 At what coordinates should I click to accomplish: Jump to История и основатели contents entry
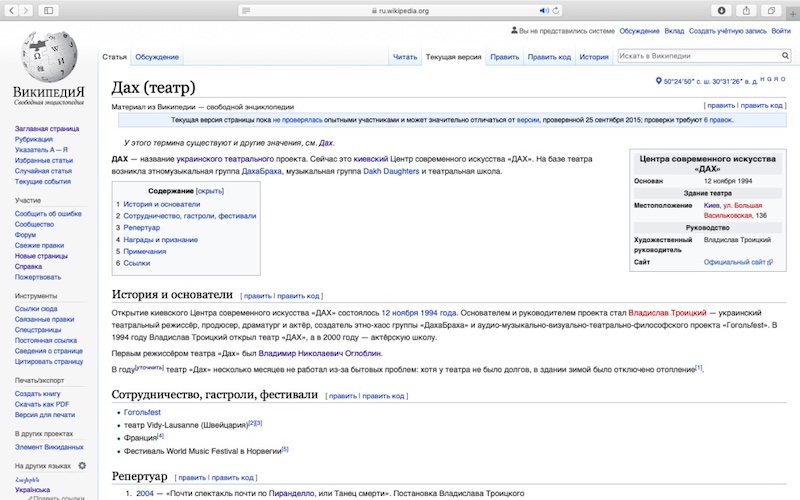162,204
